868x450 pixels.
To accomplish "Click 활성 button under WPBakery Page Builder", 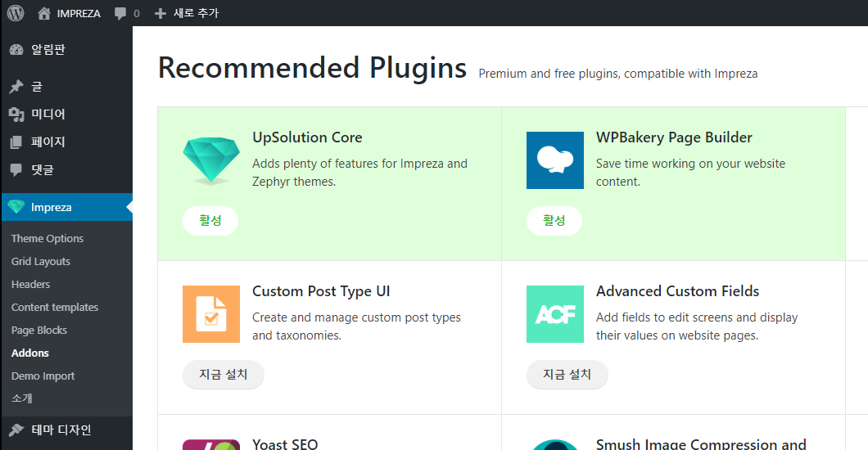I will [x=554, y=221].
